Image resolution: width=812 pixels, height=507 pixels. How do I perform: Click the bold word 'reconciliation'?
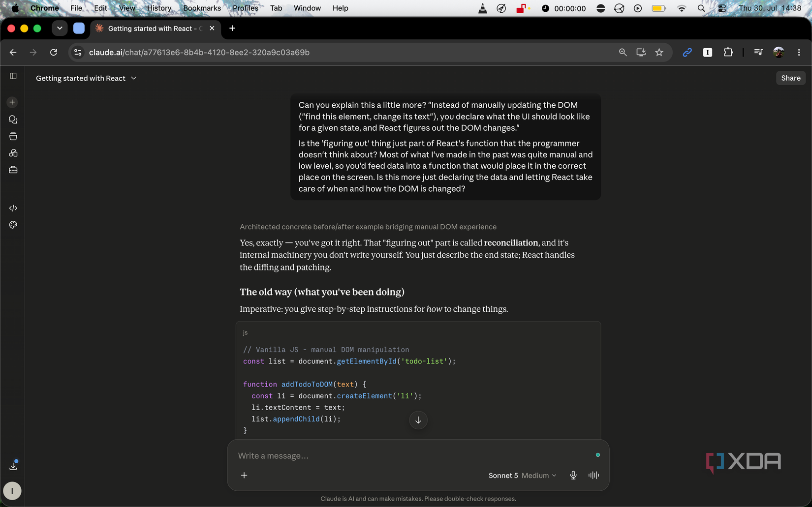(x=511, y=243)
